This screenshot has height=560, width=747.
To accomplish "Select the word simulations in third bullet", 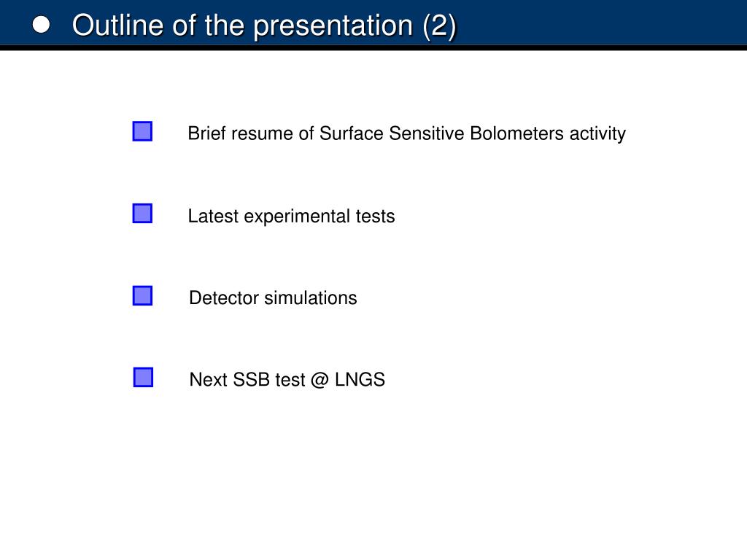I will point(311,298).
